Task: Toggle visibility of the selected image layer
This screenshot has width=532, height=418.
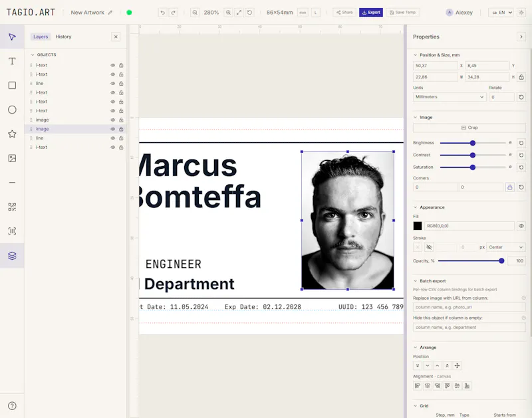Action: click(x=112, y=129)
